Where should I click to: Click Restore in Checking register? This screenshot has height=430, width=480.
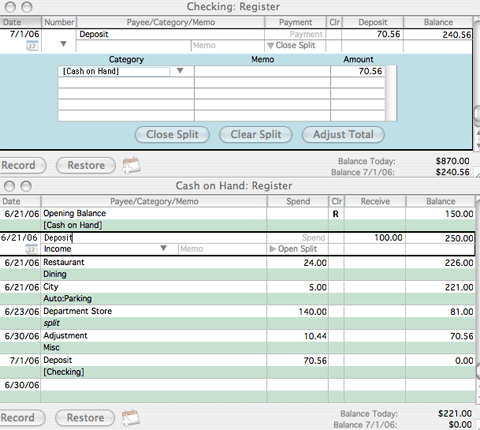(86, 165)
